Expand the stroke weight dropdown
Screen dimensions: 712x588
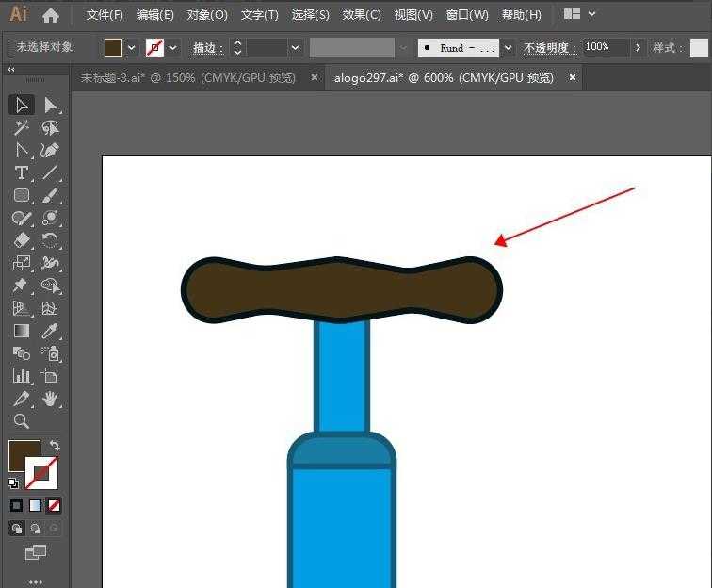pyautogui.click(x=296, y=48)
